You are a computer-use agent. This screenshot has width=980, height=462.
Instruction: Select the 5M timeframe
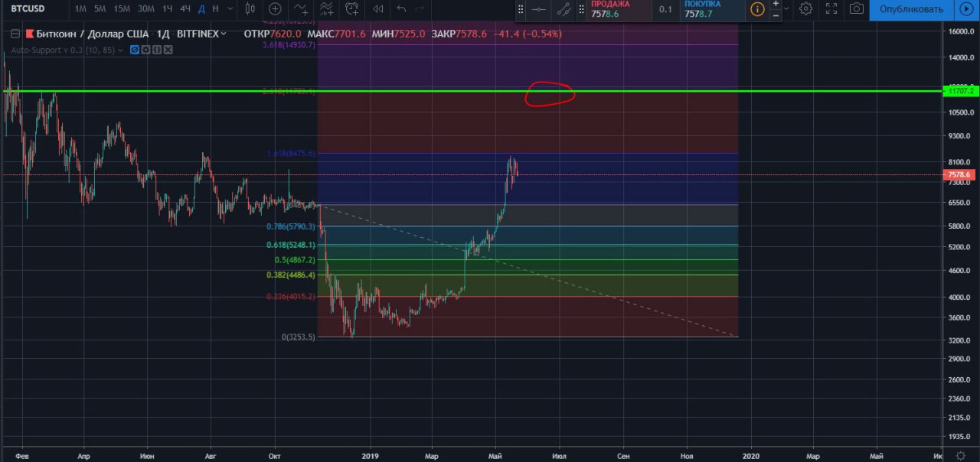pos(100,8)
